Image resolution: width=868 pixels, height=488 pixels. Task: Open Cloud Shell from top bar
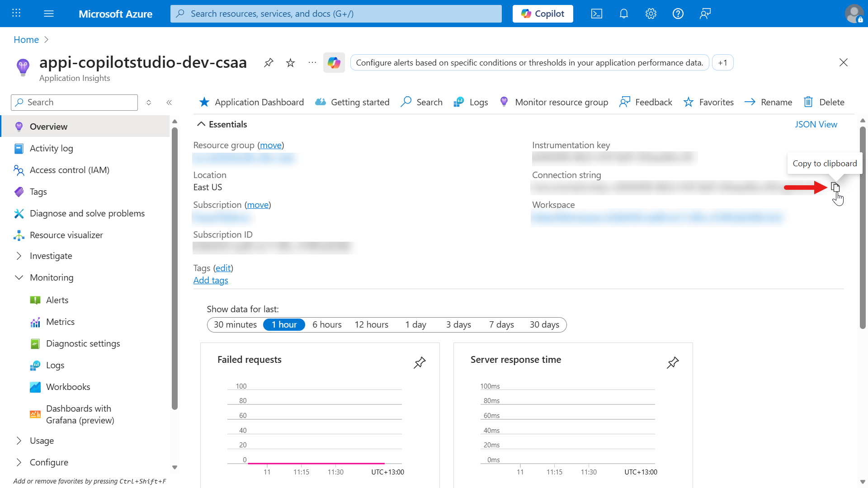point(596,14)
